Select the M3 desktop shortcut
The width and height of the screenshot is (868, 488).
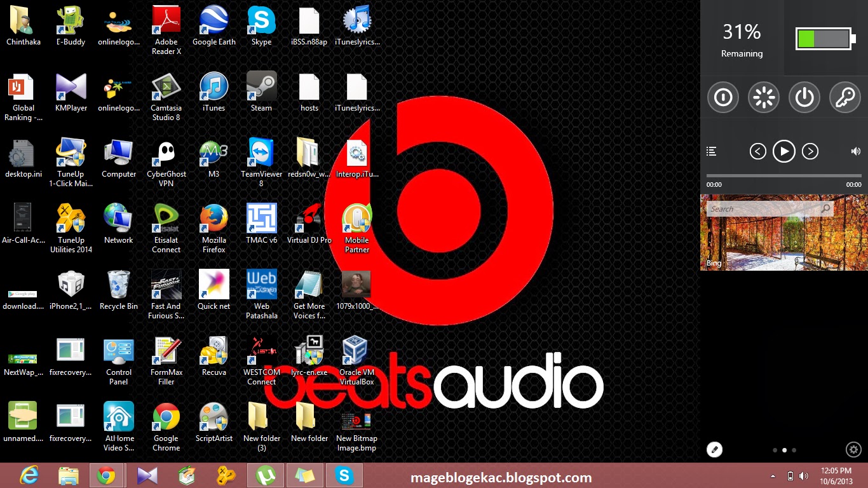coord(214,158)
